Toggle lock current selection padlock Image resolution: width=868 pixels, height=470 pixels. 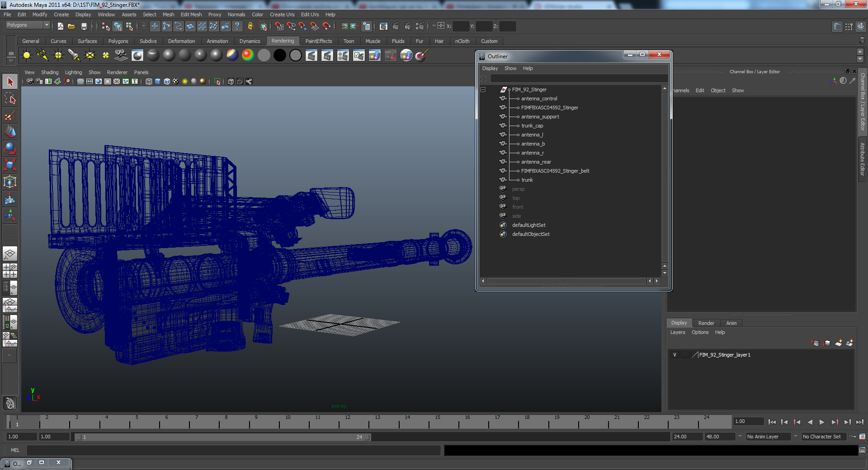pyautogui.click(x=250, y=26)
